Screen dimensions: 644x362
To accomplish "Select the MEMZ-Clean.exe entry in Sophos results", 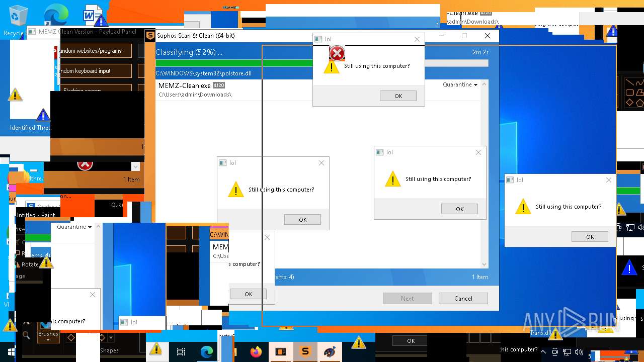I will click(x=318, y=90).
